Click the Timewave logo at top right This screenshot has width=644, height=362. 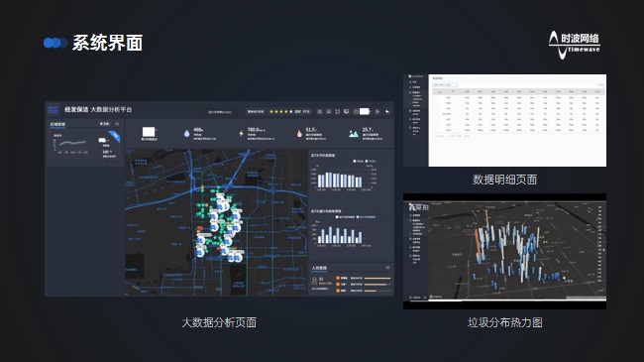(575, 45)
